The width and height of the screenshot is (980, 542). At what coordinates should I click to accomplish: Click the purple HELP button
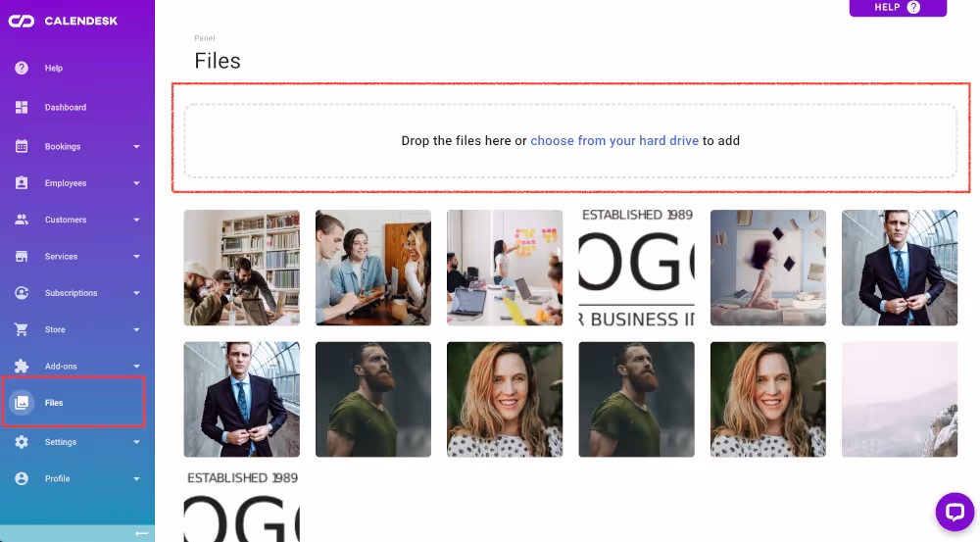click(898, 8)
